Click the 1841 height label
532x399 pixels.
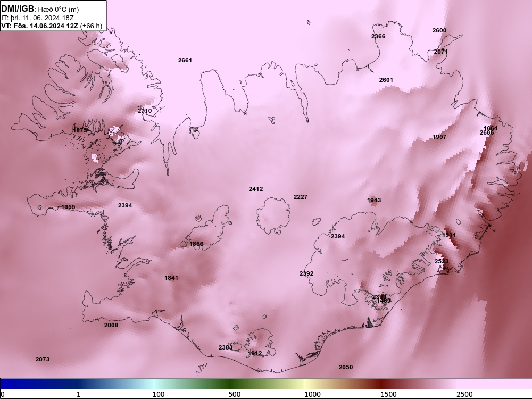[171, 278]
